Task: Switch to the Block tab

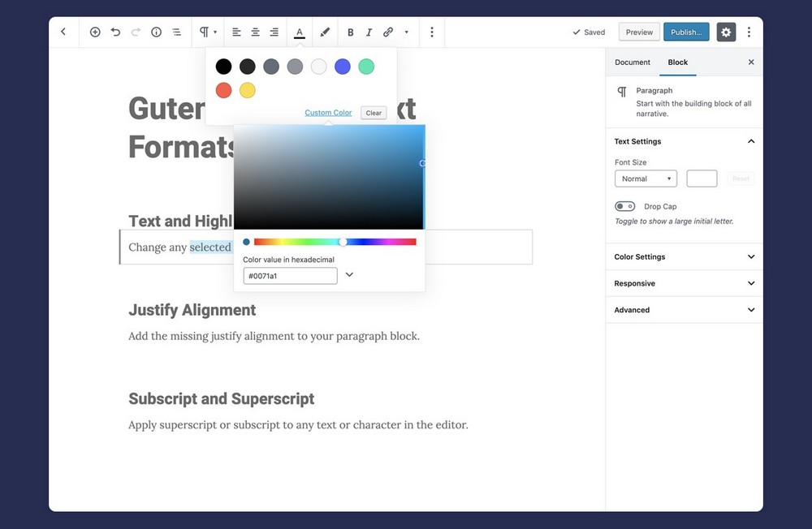Action: 677,62
